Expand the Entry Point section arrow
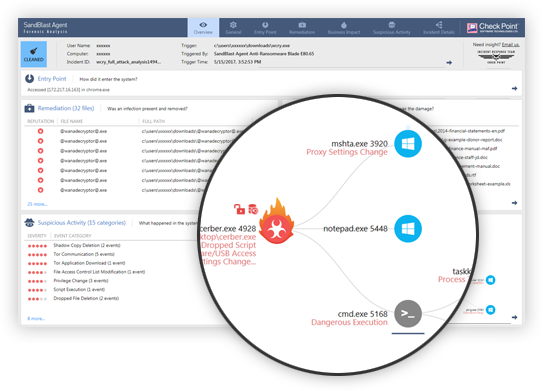The width and height of the screenshot is (543, 391). (514, 89)
